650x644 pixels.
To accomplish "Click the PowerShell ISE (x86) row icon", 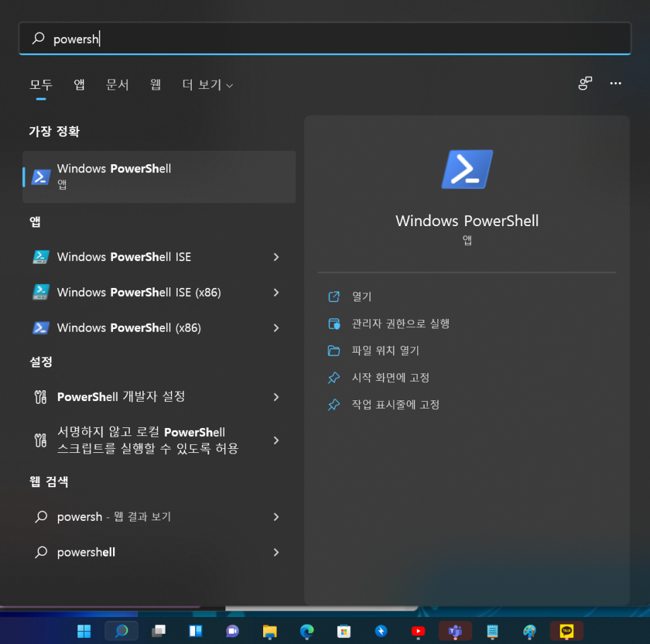I will pyautogui.click(x=40, y=292).
